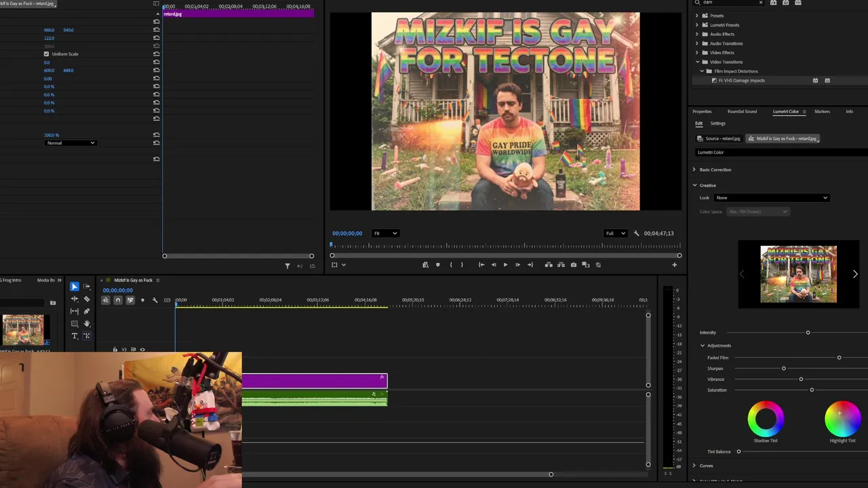Open program monitor settings wrench
The height and width of the screenshot is (488, 868).
636,233
